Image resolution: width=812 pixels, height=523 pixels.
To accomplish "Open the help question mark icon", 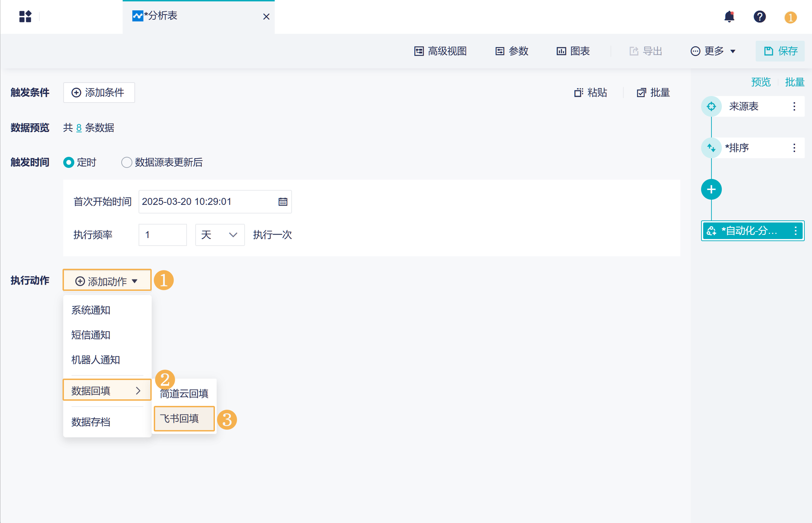I will [x=759, y=16].
